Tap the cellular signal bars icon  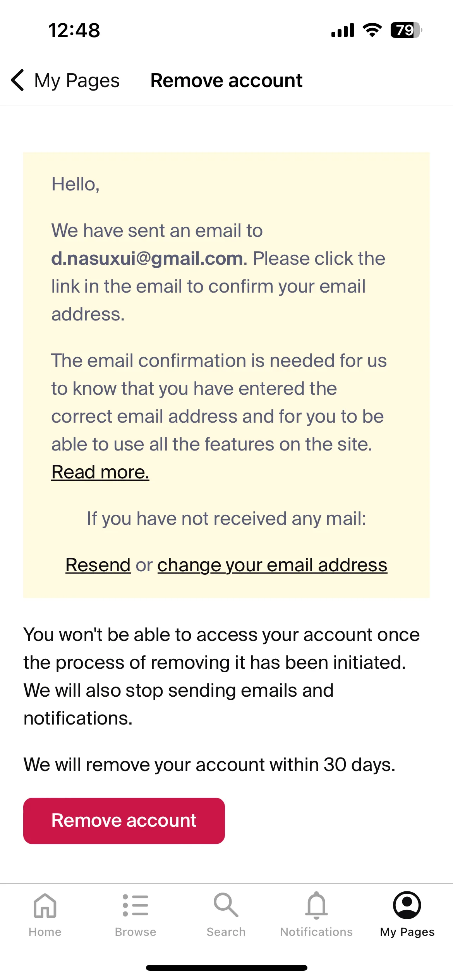(343, 30)
